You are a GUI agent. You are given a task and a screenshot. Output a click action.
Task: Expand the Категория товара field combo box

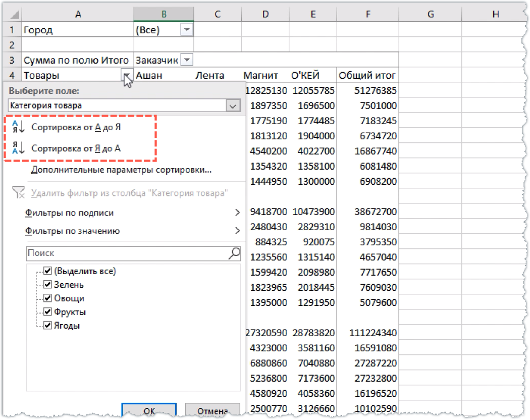(233, 106)
